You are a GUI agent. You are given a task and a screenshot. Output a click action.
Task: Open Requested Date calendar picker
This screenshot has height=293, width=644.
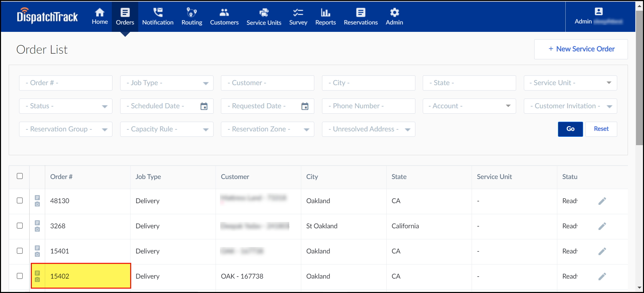click(305, 106)
